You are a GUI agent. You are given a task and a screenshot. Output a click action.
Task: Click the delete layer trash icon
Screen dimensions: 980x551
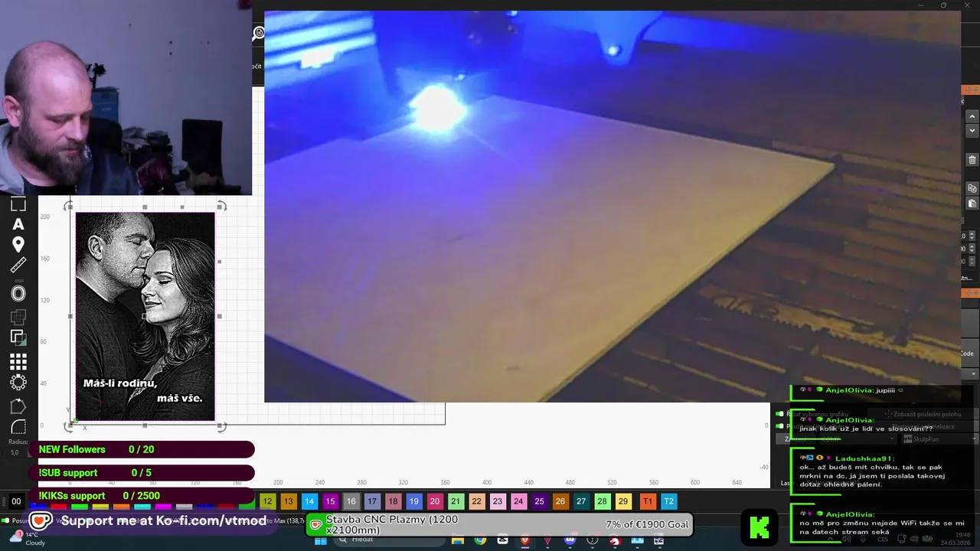(972, 160)
